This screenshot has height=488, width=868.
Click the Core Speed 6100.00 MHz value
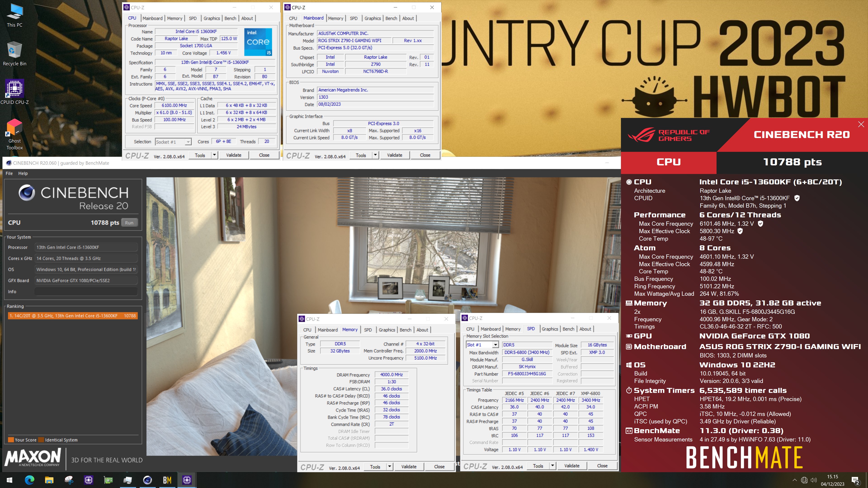(x=174, y=106)
